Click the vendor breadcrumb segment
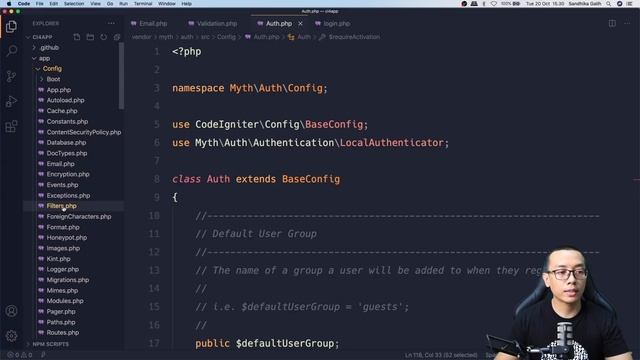 (x=141, y=37)
